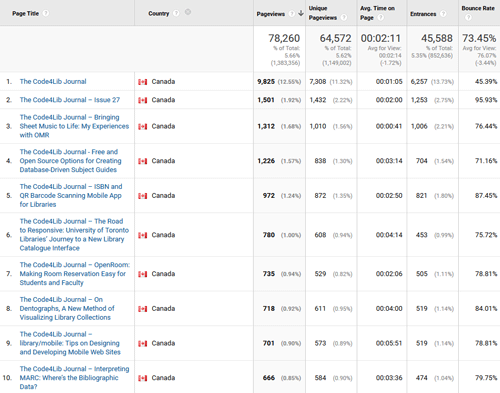Click help icon next to Entrances

point(443,14)
